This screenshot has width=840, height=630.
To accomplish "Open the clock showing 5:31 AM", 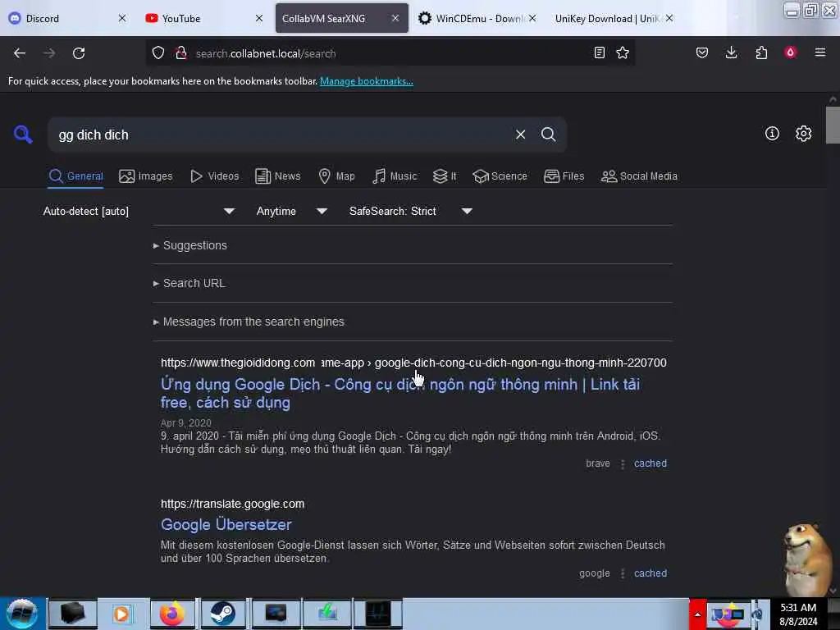I will [798, 614].
